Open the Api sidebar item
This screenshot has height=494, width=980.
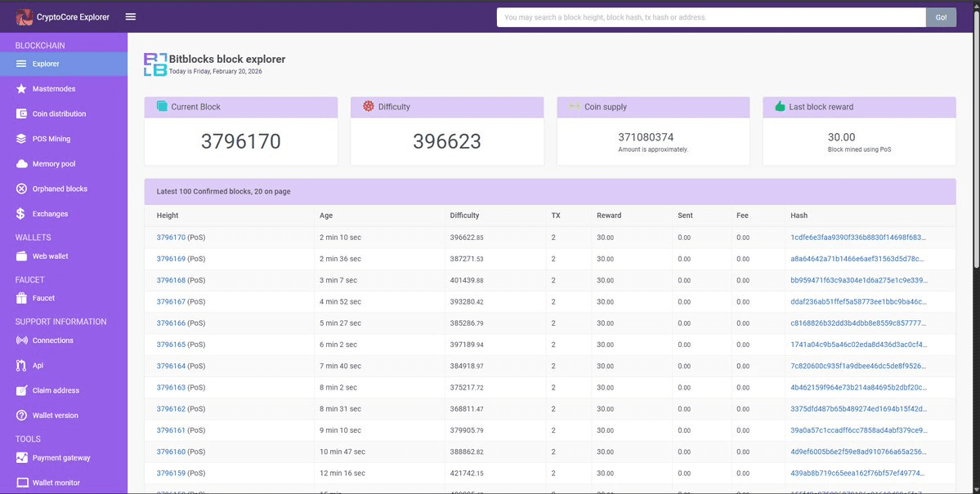(x=38, y=367)
